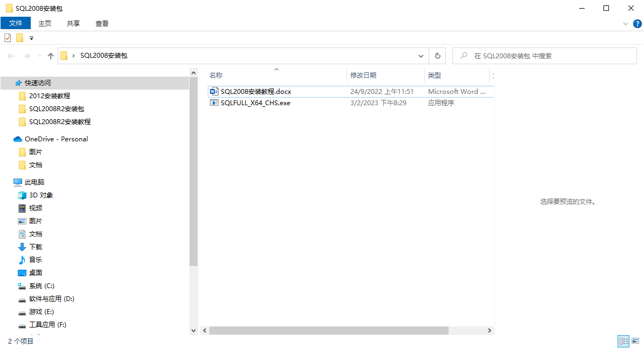Click the New Folder quick access icon
Viewport: 644px width, 348px height.
(x=19, y=38)
